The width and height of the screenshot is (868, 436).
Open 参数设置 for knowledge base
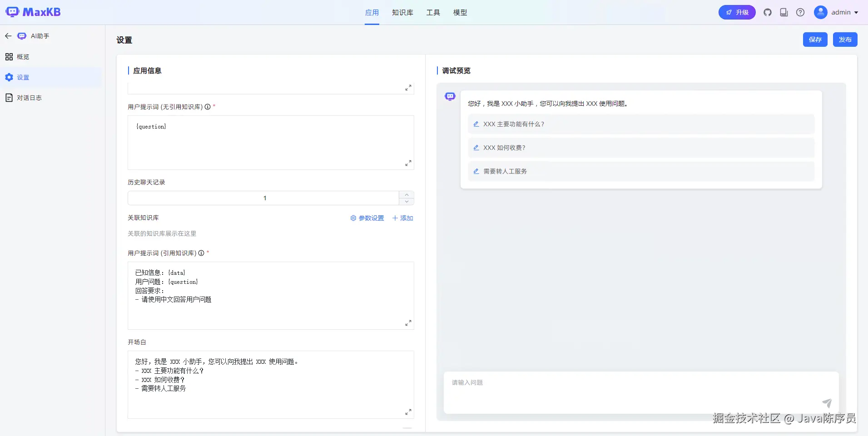(x=367, y=218)
